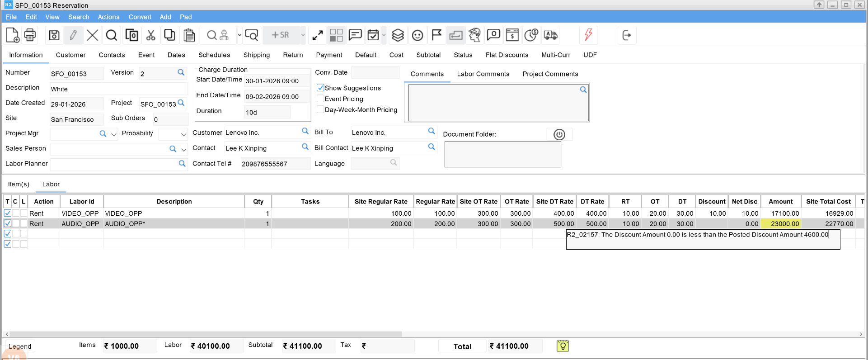Open the Sales Person dropdown arrow
868x360 pixels.
click(183, 149)
